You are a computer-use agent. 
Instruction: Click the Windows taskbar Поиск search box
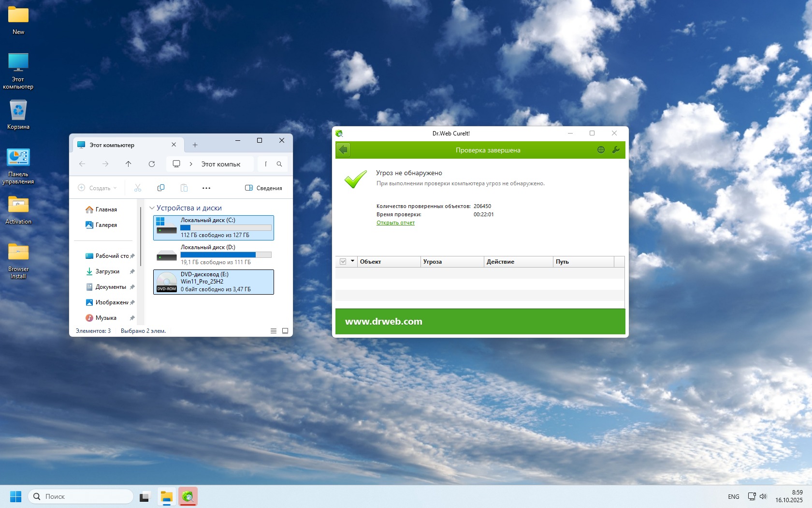(81, 496)
